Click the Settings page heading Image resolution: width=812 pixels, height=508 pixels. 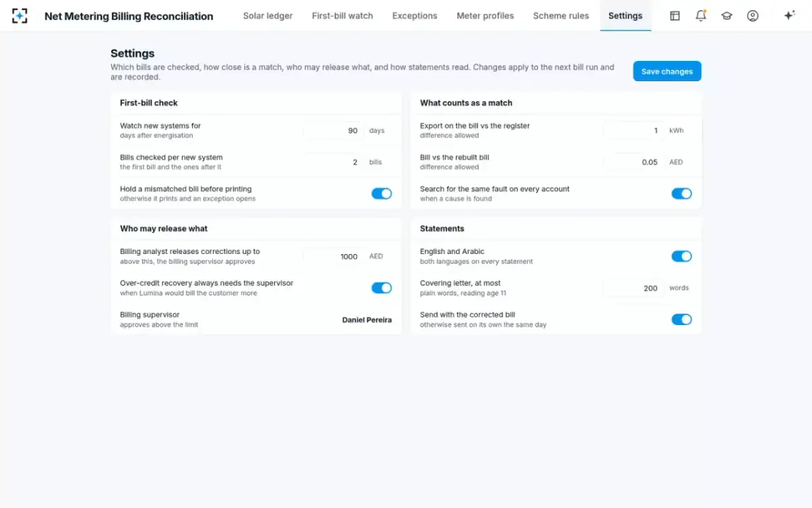pos(133,54)
